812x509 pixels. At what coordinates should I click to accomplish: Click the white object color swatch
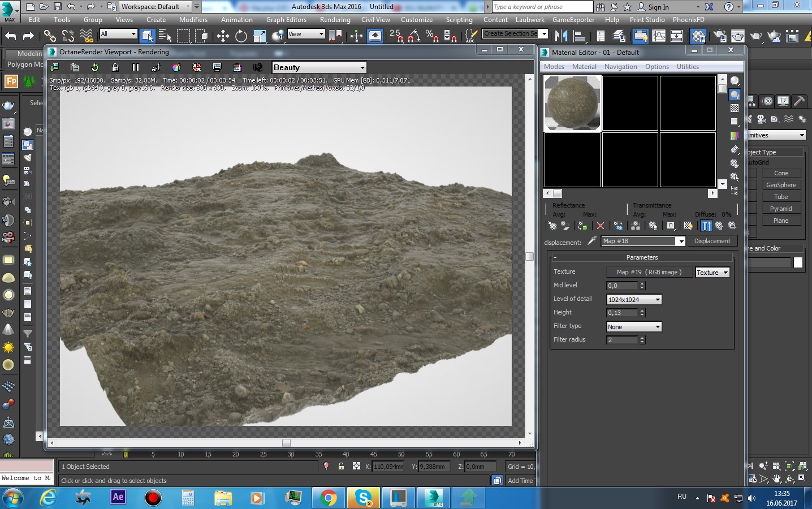[x=798, y=262]
